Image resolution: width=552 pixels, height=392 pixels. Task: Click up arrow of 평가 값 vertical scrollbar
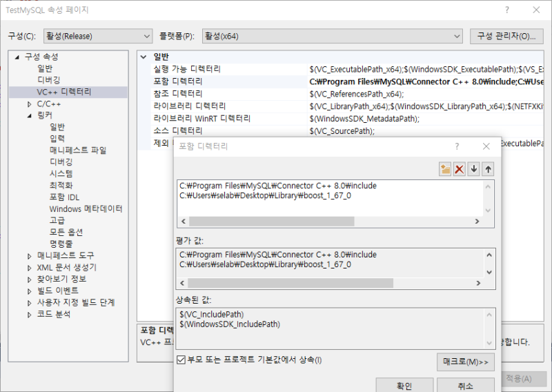coord(489,255)
